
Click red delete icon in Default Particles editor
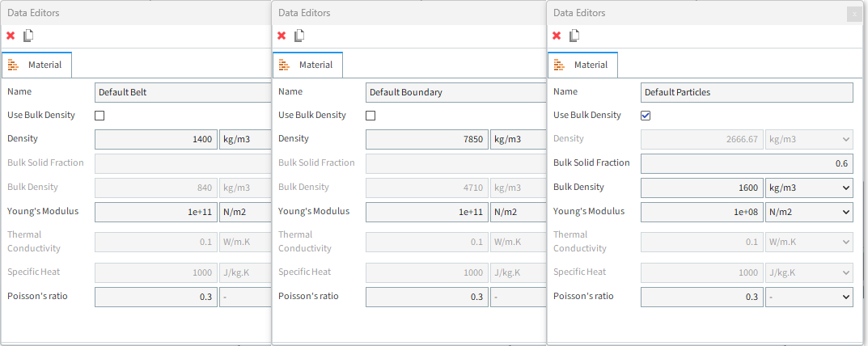click(557, 36)
